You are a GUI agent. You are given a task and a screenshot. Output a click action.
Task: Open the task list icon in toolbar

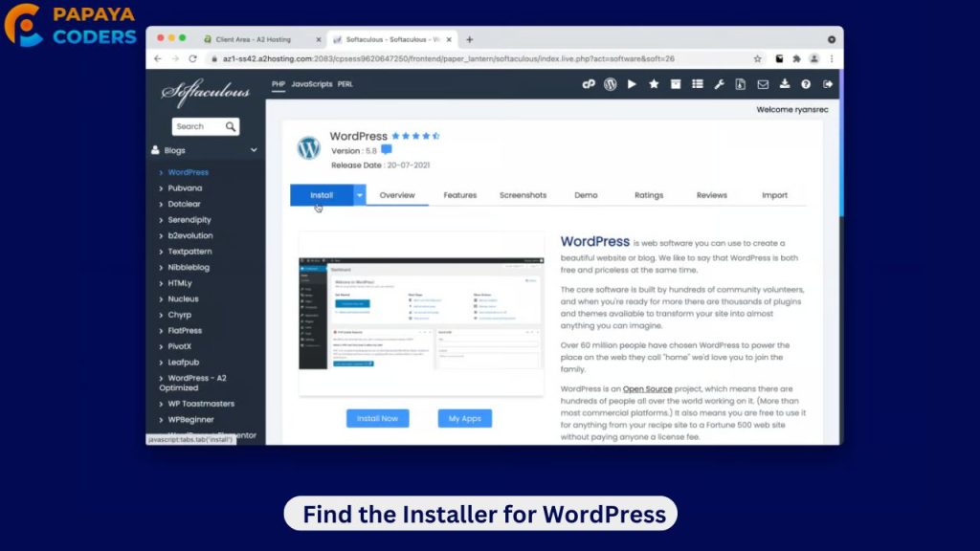(698, 84)
